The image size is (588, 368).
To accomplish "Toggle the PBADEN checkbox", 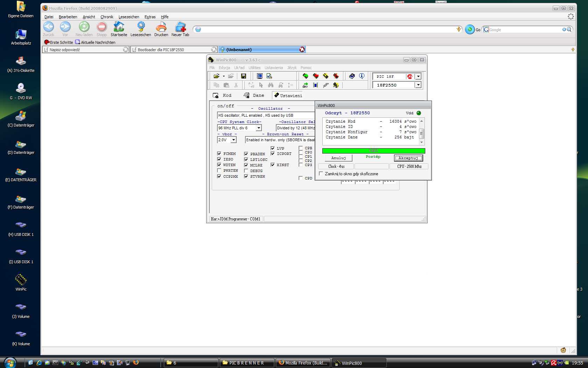I will coord(246,154).
